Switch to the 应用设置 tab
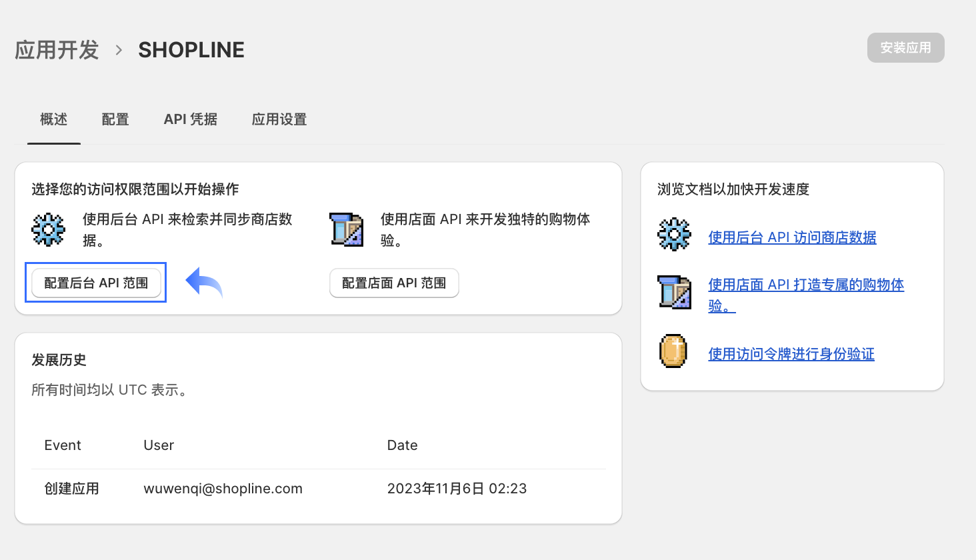 [x=279, y=119]
